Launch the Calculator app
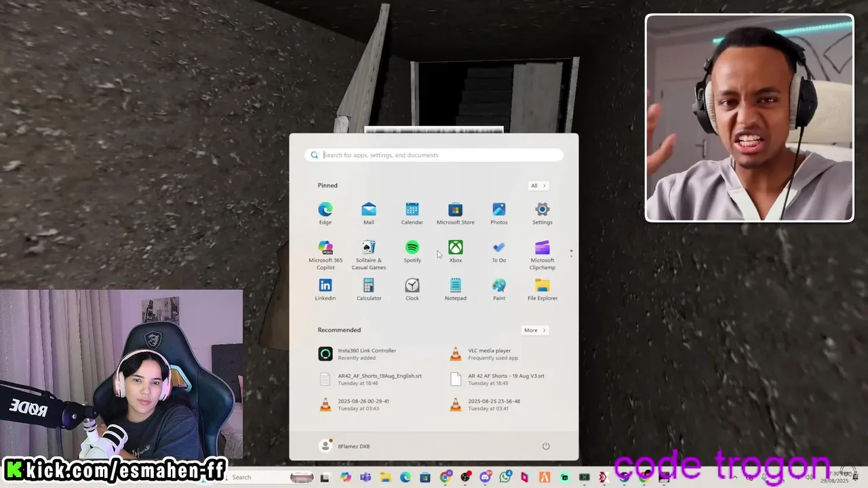The height and width of the screenshot is (488, 868). pos(368,289)
